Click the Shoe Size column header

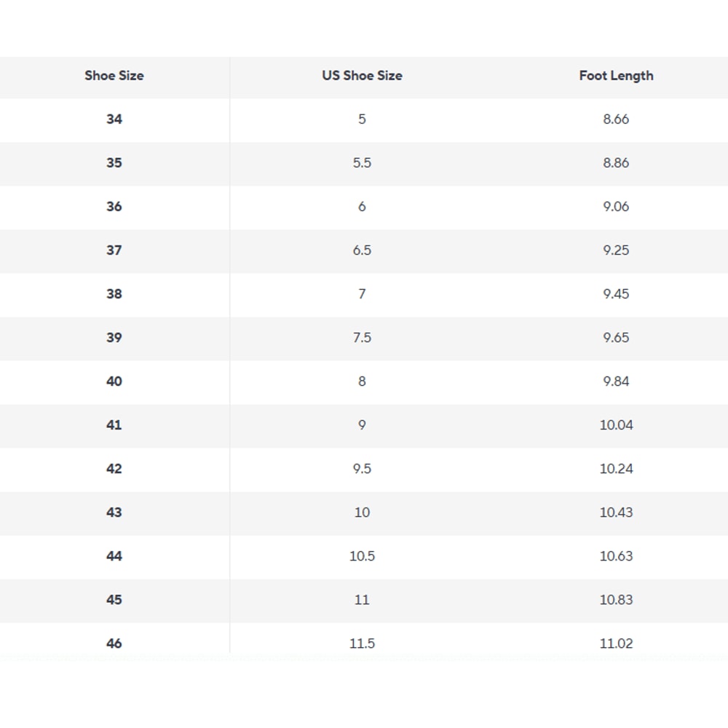[x=114, y=76]
